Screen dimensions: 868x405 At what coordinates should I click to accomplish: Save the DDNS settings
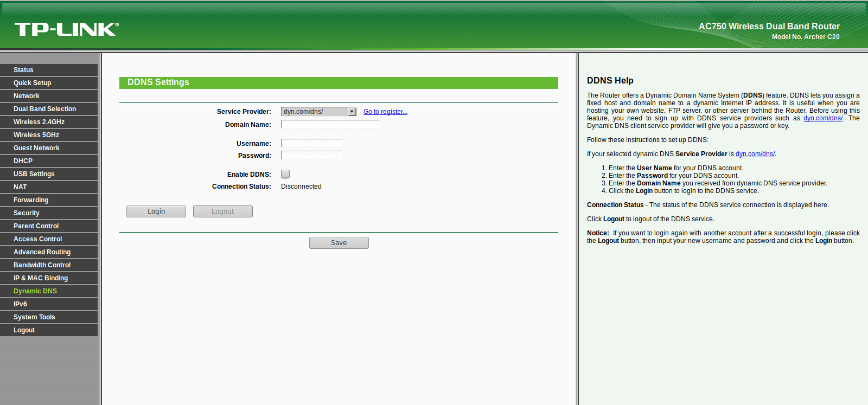coord(339,243)
